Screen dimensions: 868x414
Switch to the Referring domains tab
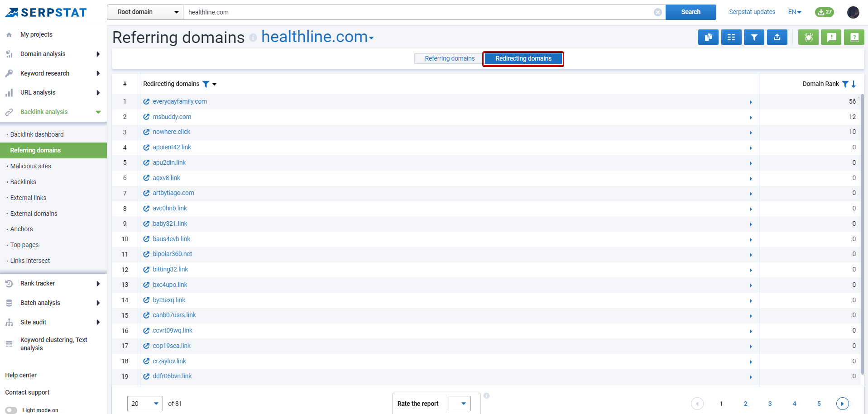449,59
